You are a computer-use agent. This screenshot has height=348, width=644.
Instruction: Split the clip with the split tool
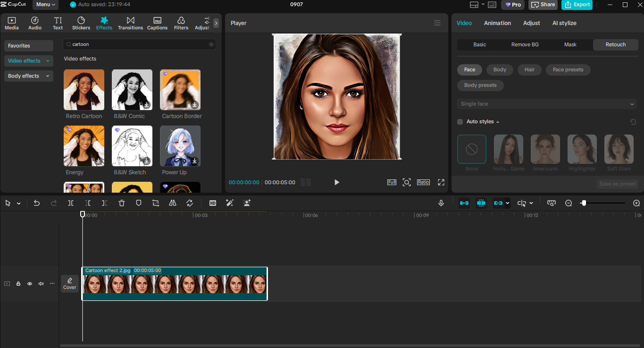71,203
